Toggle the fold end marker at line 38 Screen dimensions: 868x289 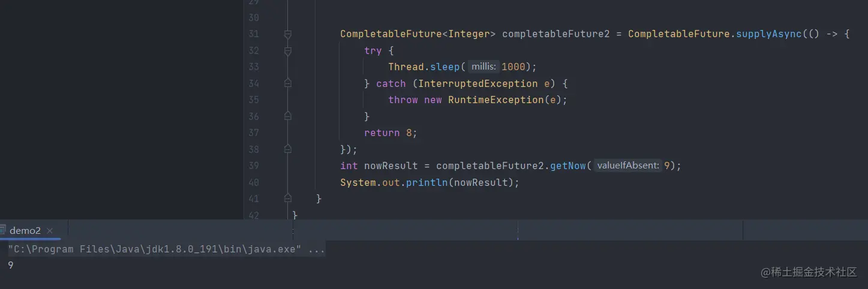tap(288, 149)
